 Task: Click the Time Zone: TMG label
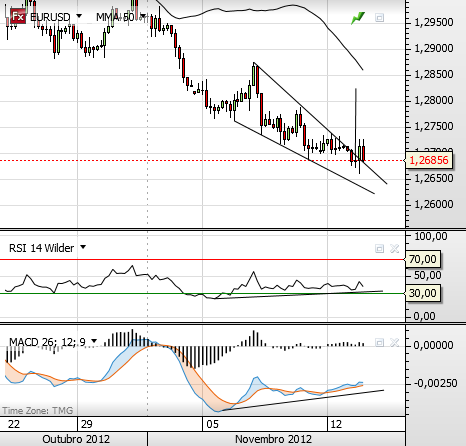38,410
